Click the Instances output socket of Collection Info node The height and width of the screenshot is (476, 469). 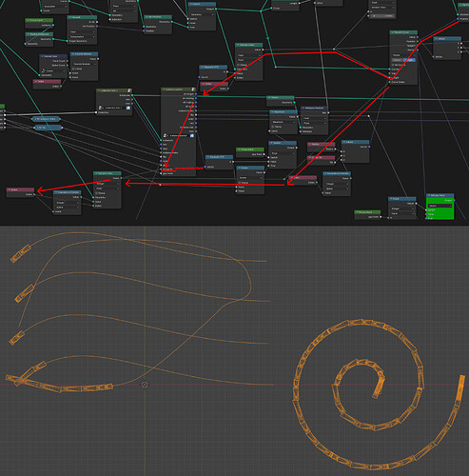(132, 95)
